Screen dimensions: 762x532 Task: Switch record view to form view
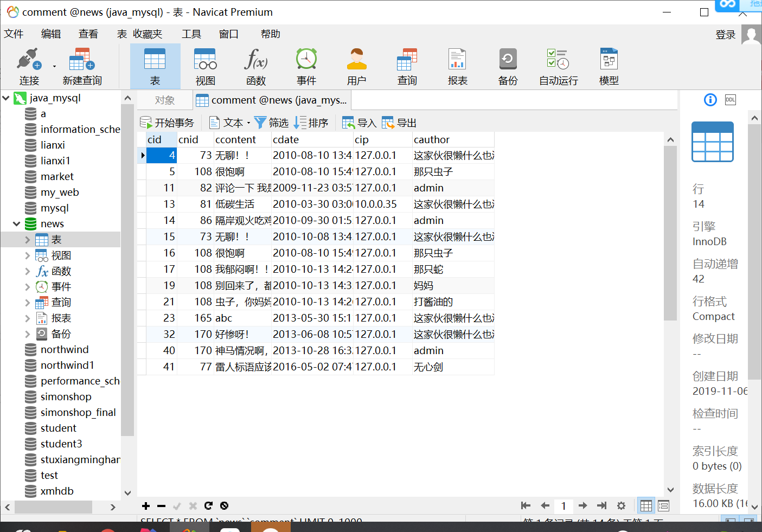click(x=663, y=505)
